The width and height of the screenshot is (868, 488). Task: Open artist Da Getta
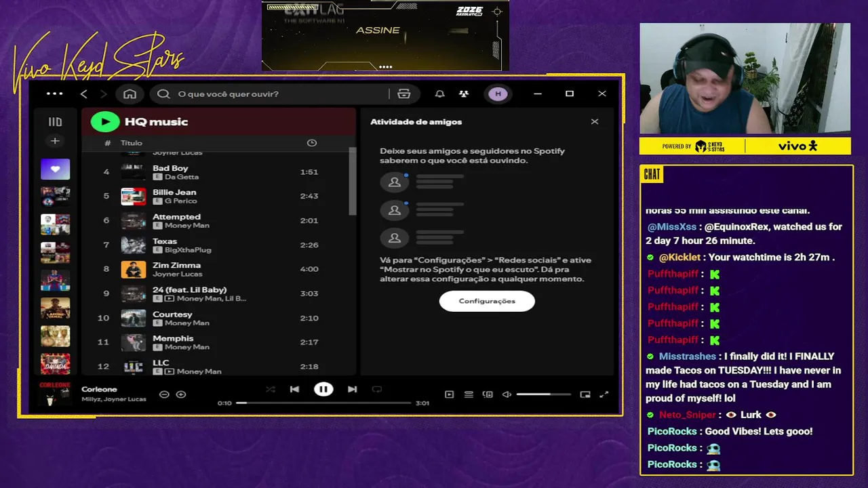click(x=181, y=177)
